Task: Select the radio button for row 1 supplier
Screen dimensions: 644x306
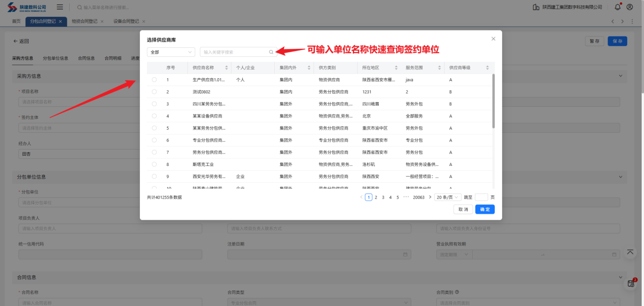Action: pos(154,80)
